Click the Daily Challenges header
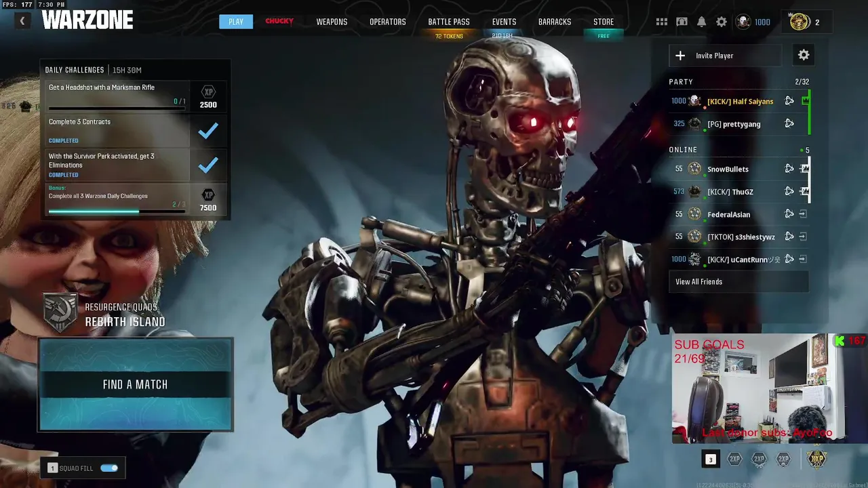868x488 pixels. point(75,70)
